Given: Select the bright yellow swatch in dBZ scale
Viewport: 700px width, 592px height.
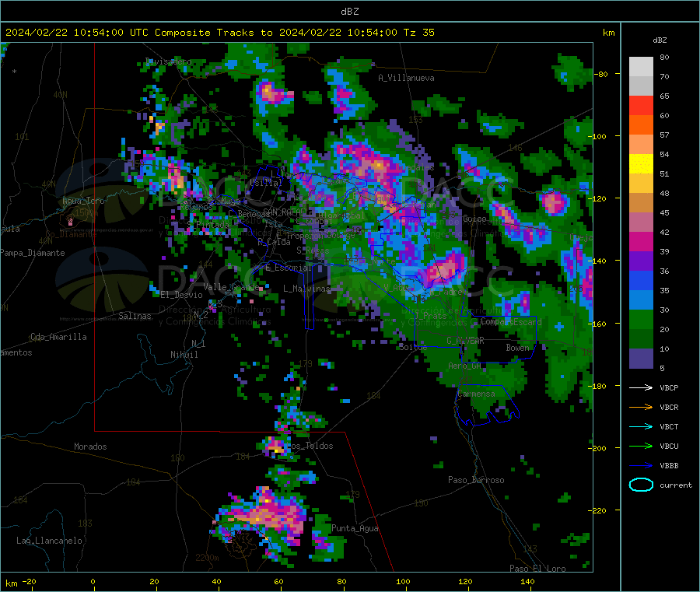Looking at the screenshot, I should point(641,164).
